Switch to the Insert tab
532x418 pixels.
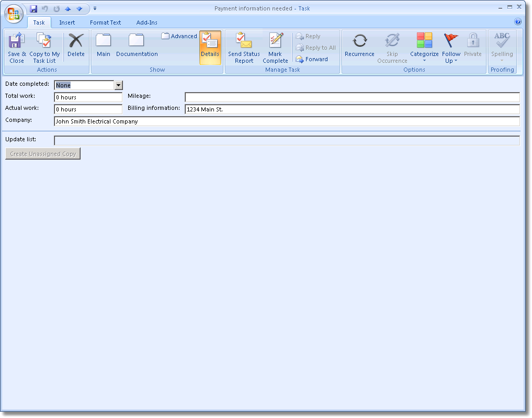(x=67, y=22)
